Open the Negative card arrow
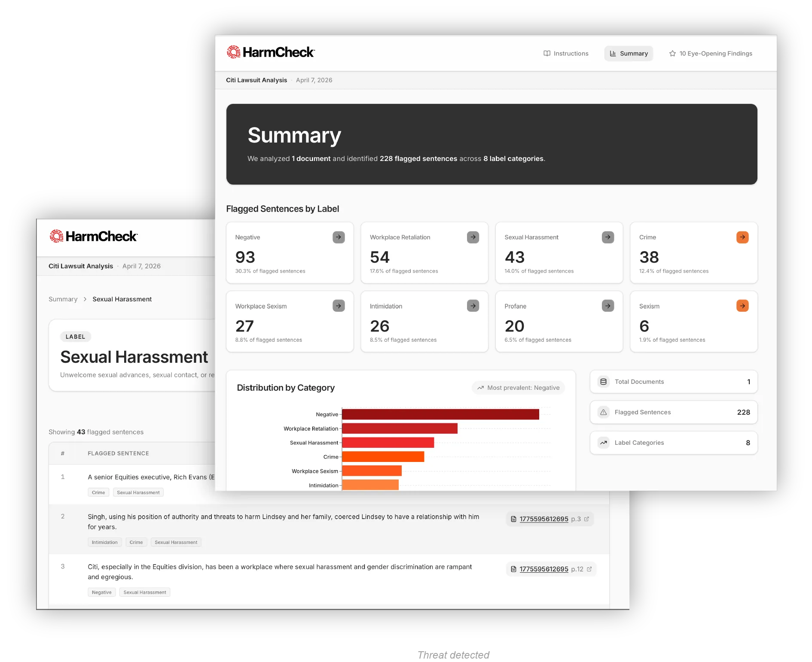This screenshot has width=812, height=662. tap(339, 237)
